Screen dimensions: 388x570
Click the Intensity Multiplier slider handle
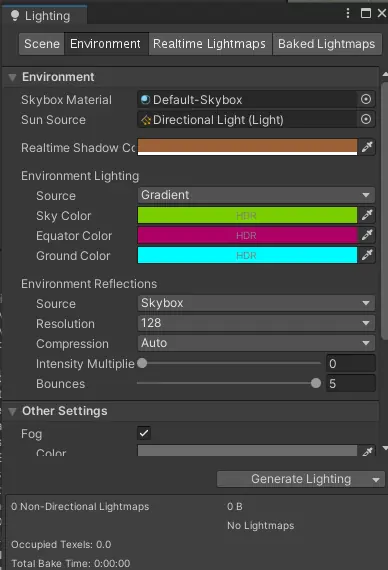pyautogui.click(x=142, y=363)
